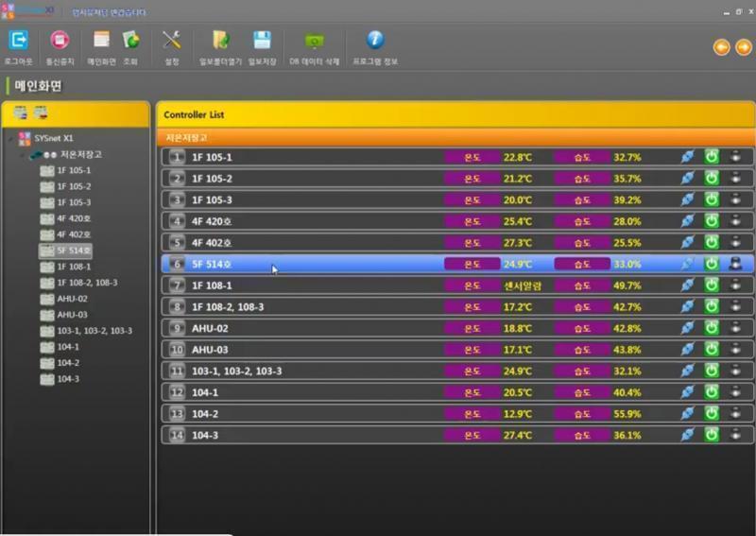Click humidity value 25.5% for 4F 402호
Viewport: 756px width, 536px height.
pyautogui.click(x=627, y=243)
